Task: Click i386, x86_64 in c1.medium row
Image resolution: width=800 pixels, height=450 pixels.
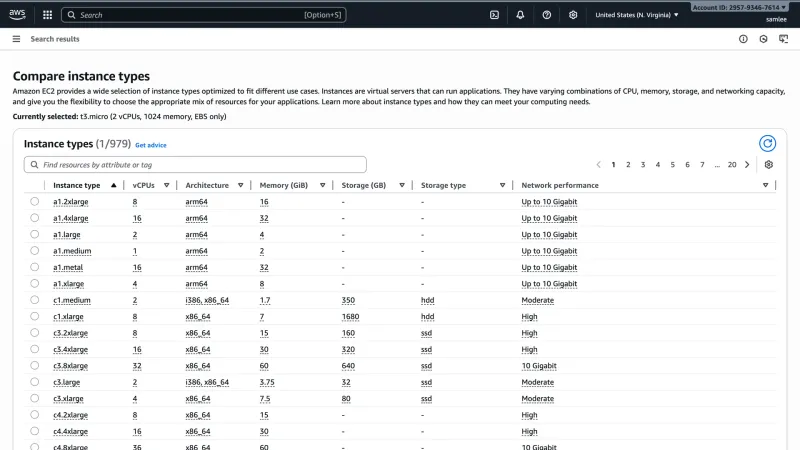Action: [207, 300]
